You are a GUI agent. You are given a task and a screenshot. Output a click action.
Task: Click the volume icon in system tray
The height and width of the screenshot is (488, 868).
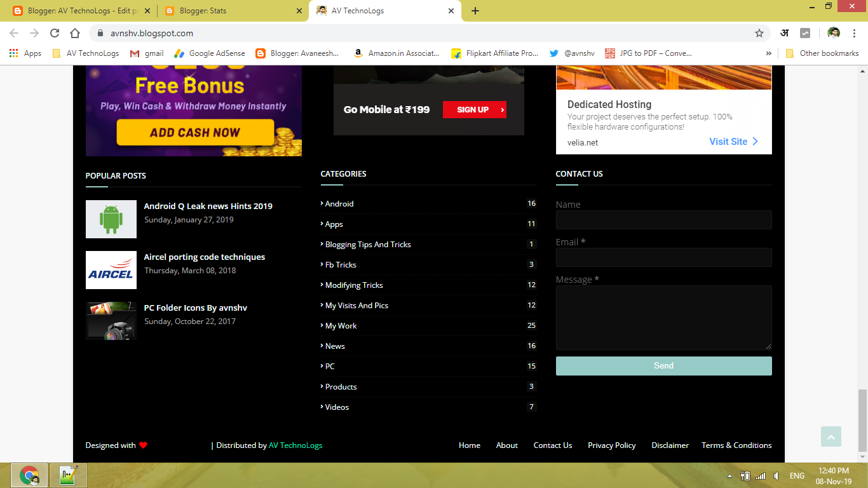click(x=776, y=475)
